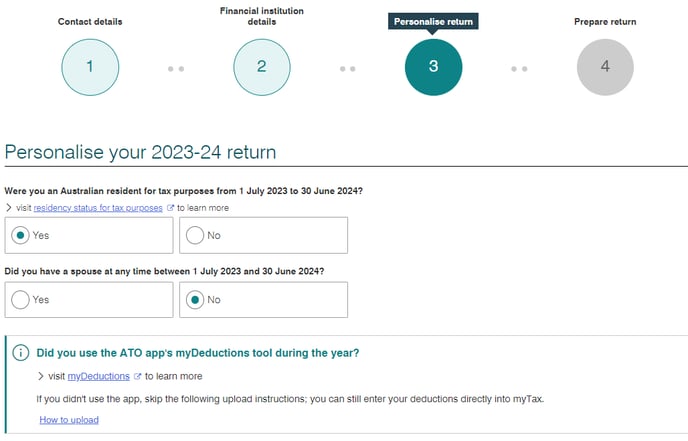The image size is (688, 441).
Task: Open the Contact details step label
Action: [90, 22]
